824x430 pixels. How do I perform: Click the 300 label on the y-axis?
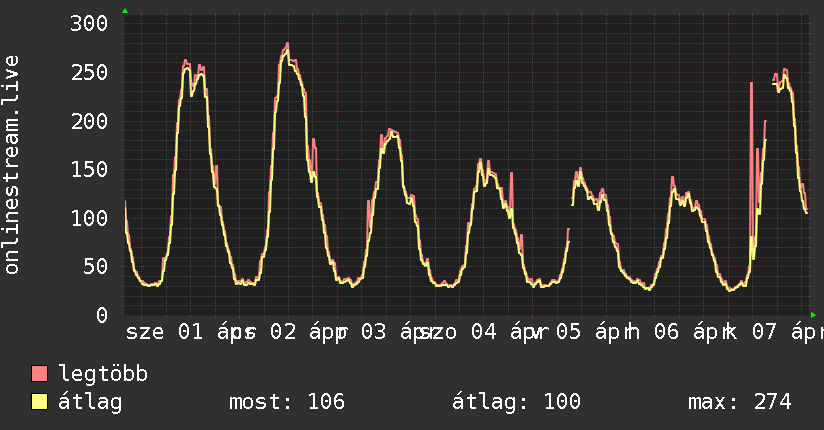(x=87, y=24)
